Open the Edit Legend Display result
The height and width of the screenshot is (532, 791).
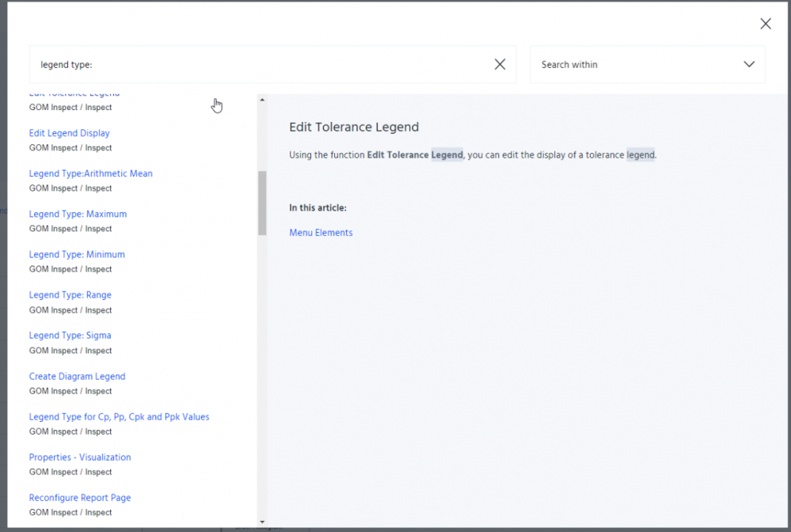coord(70,133)
